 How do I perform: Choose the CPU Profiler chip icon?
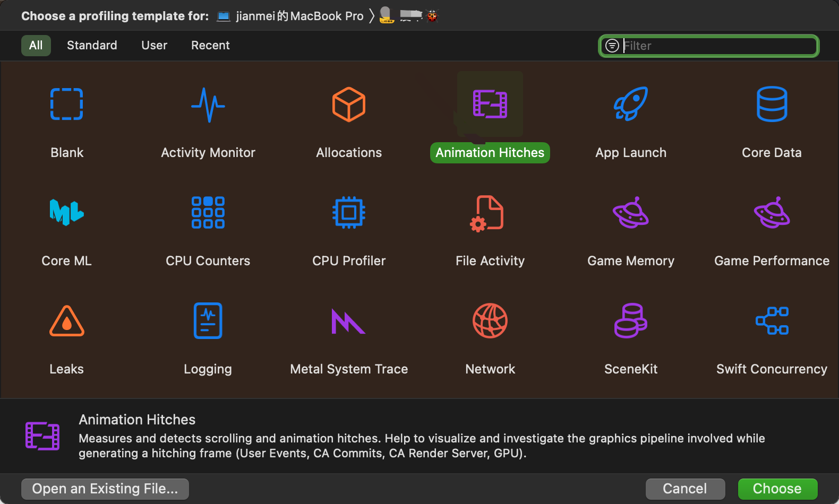[x=349, y=212]
